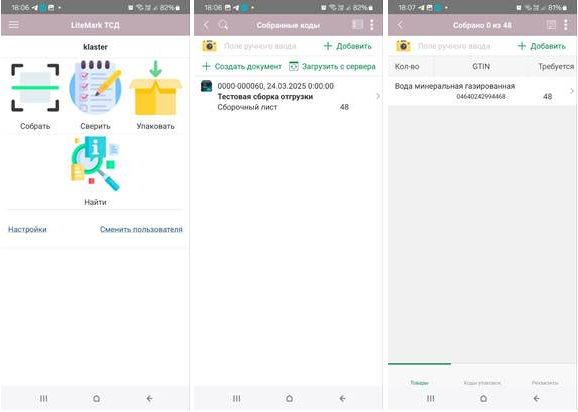
Task: Switch to Реквизиты tab
Action: (x=545, y=383)
